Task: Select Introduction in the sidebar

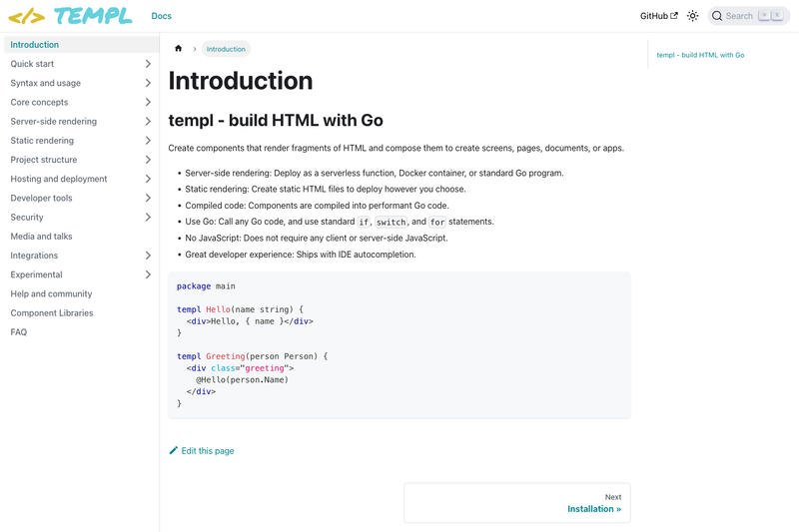Action: point(82,44)
